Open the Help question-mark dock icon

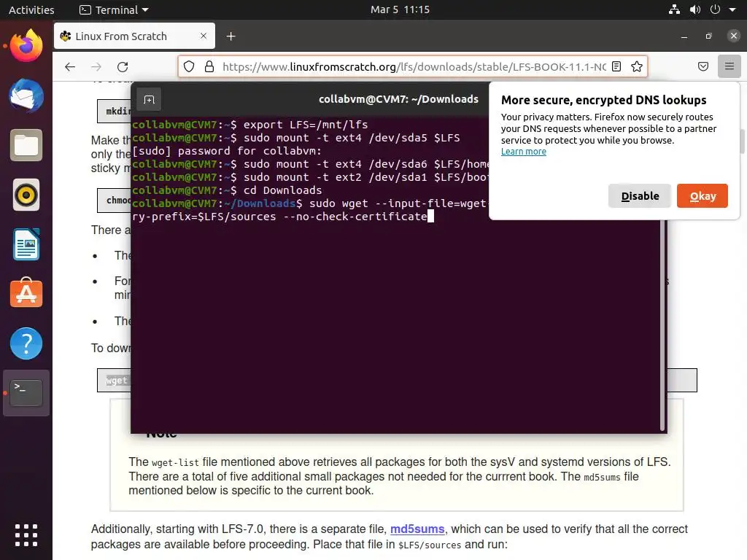(26, 343)
